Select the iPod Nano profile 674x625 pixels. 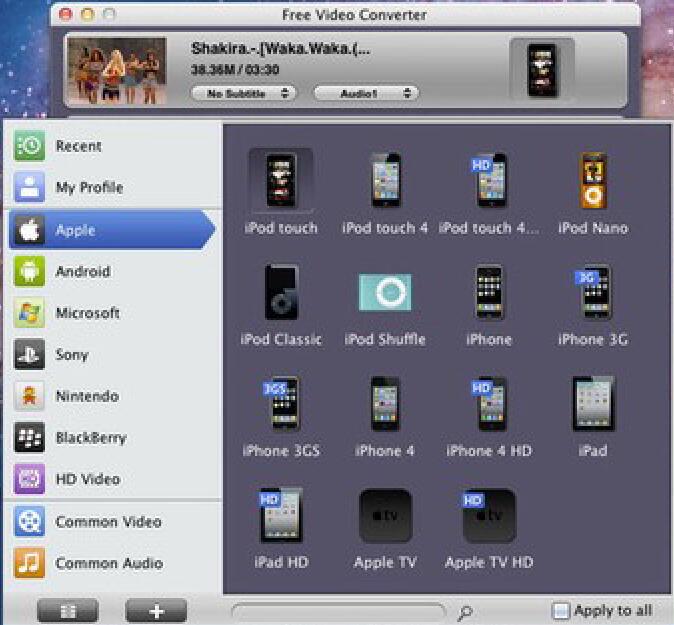593,192
